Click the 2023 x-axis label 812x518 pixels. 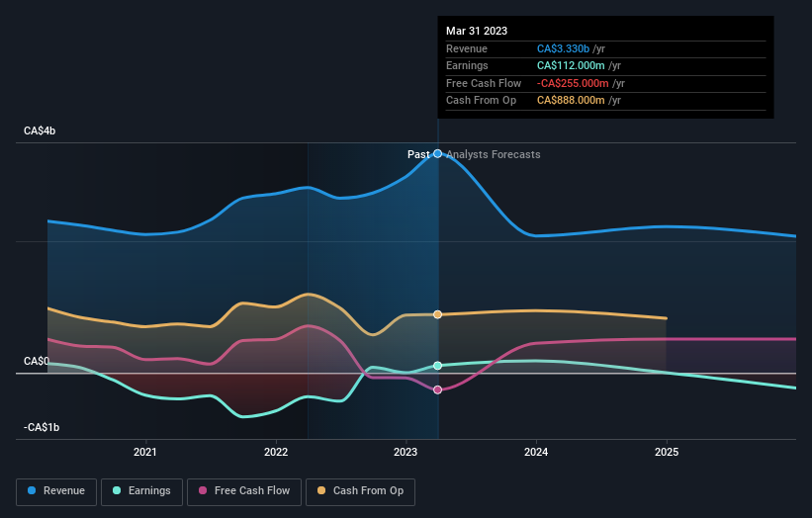(x=406, y=452)
